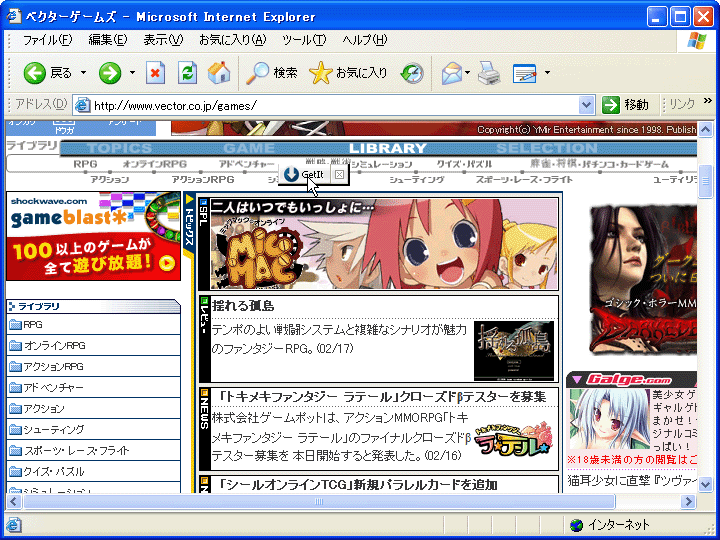Open the Back button history dropdown
This screenshot has height=540, width=720.
(83, 73)
